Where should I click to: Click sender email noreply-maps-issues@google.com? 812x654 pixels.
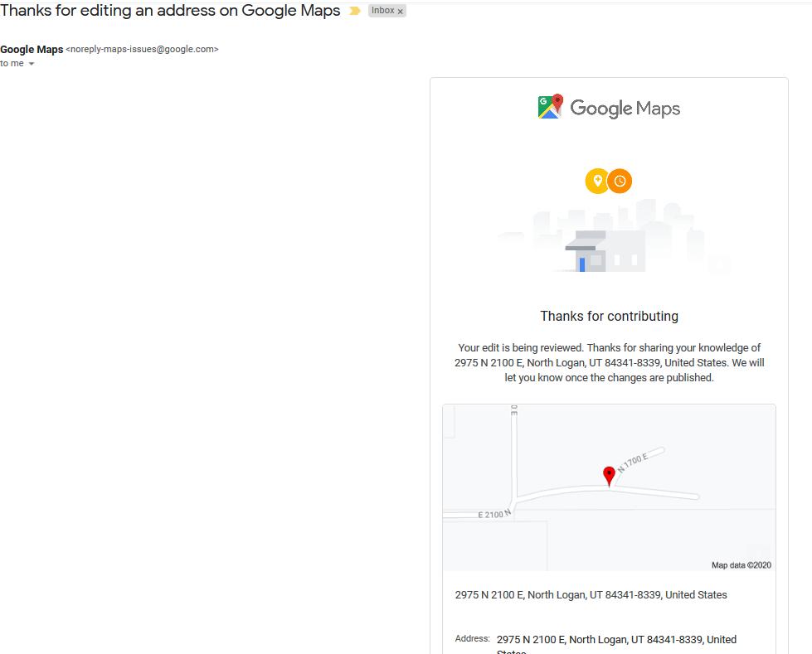pyautogui.click(x=142, y=49)
